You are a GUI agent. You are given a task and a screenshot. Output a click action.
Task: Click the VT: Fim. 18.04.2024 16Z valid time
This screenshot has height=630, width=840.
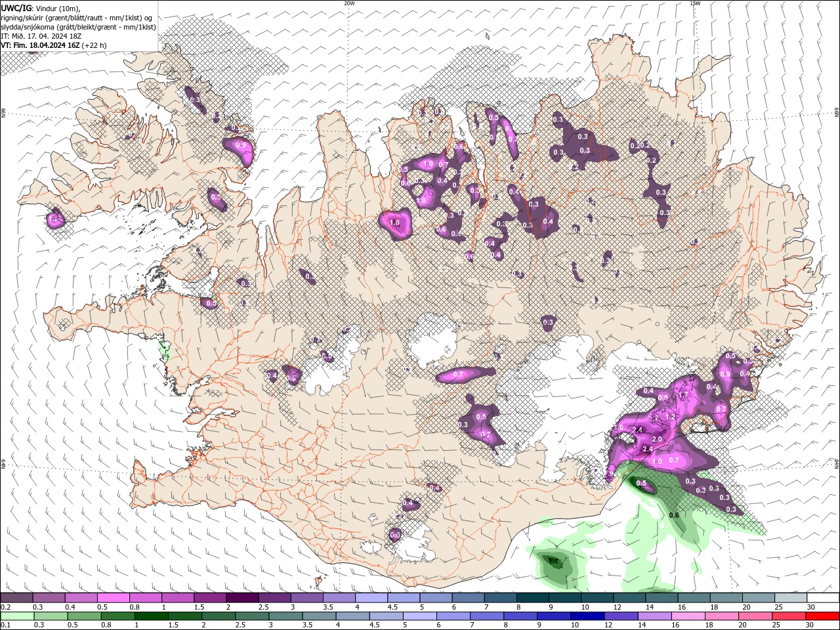click(40, 45)
